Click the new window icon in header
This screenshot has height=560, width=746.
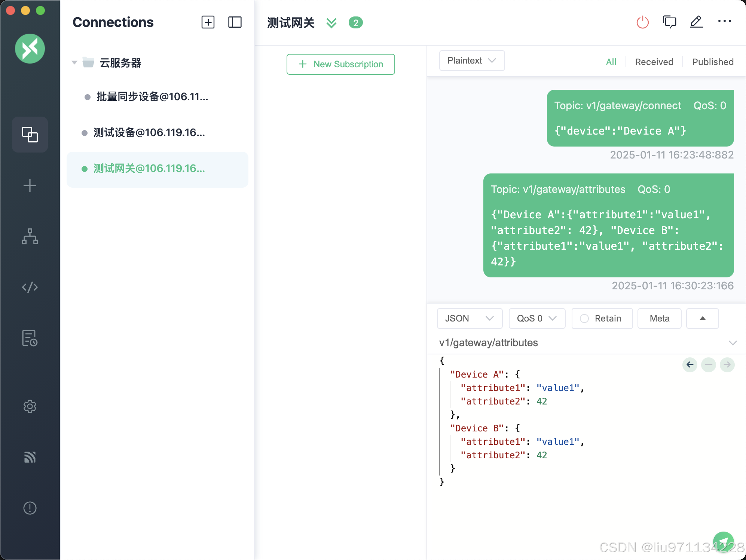(x=669, y=22)
